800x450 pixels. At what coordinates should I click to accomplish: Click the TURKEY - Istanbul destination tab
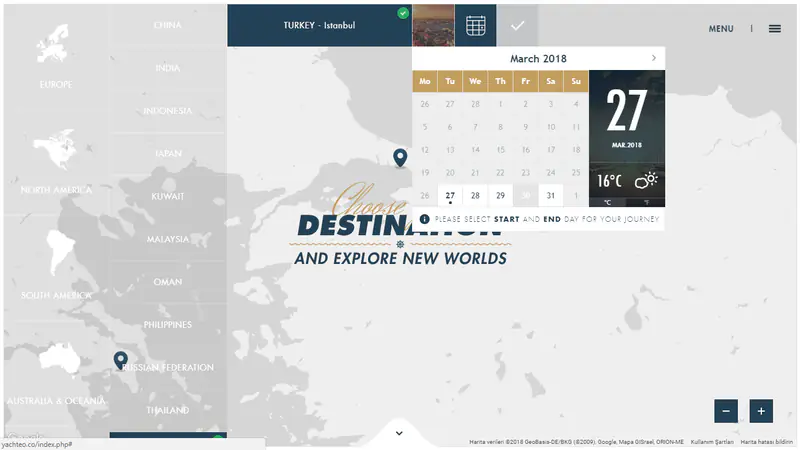coord(319,26)
